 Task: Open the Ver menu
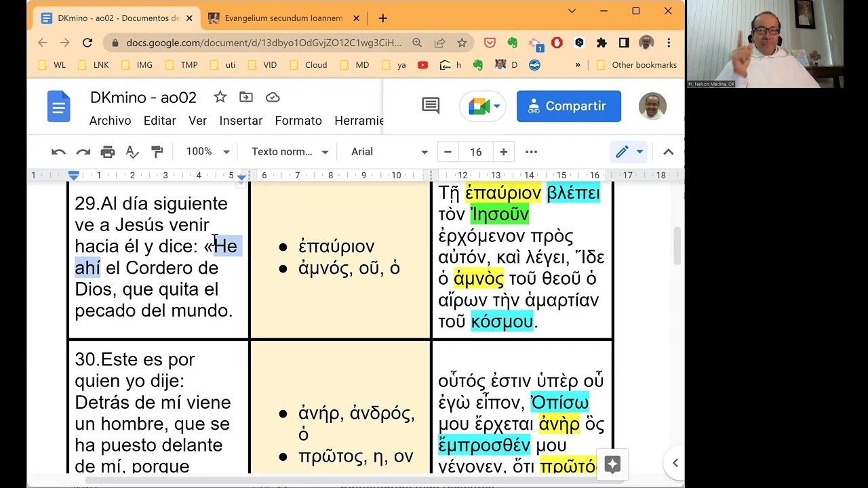coord(197,121)
